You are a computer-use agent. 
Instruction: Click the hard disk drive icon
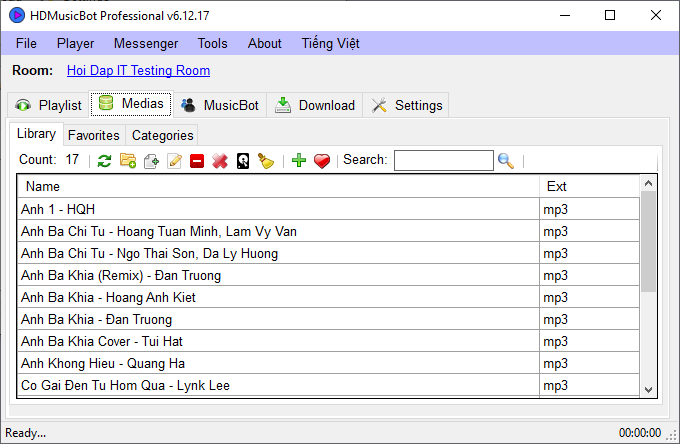(x=243, y=161)
